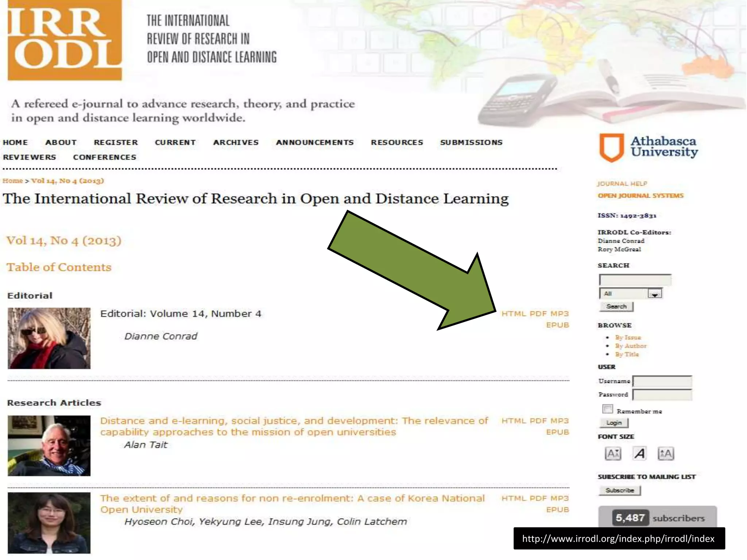Open the search scope 'All' dropdown
Screen dimensions: 747x560
631,293
